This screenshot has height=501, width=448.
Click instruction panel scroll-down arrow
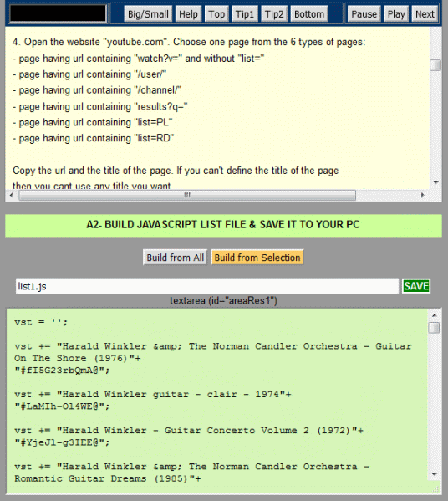[x=435, y=183]
